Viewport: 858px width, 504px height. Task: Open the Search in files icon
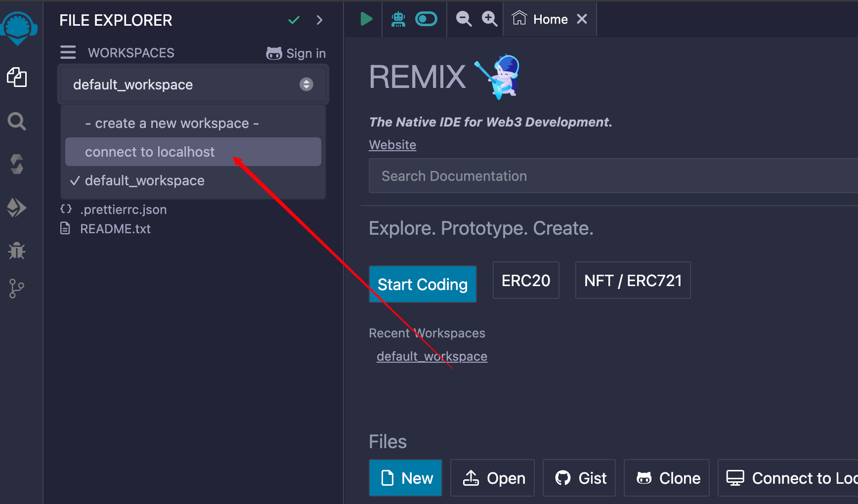tap(17, 121)
